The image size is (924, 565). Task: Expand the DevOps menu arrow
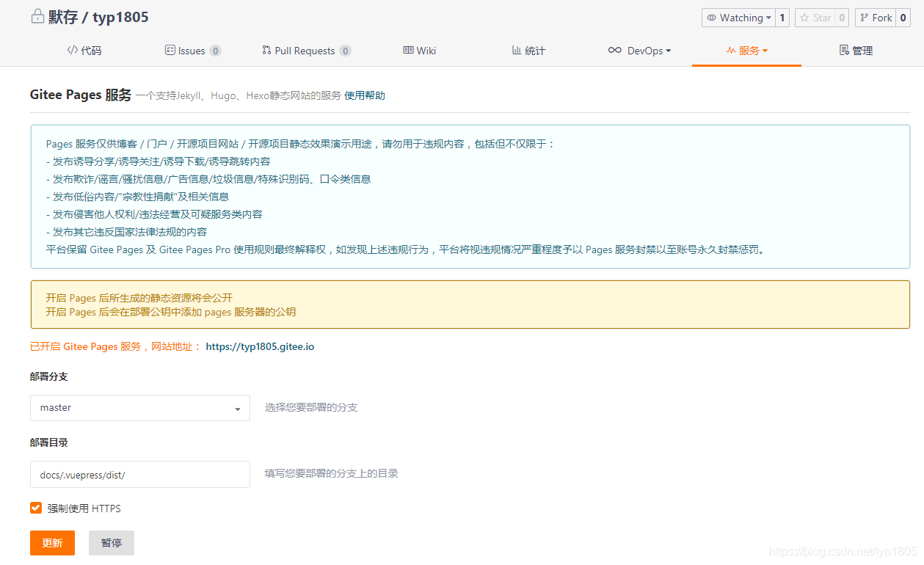(x=668, y=51)
